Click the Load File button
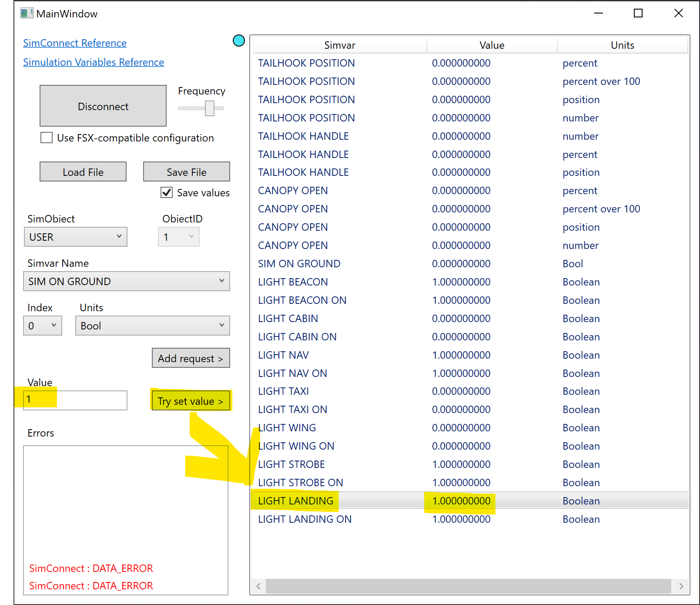The height and width of the screenshot is (605, 700). (83, 171)
